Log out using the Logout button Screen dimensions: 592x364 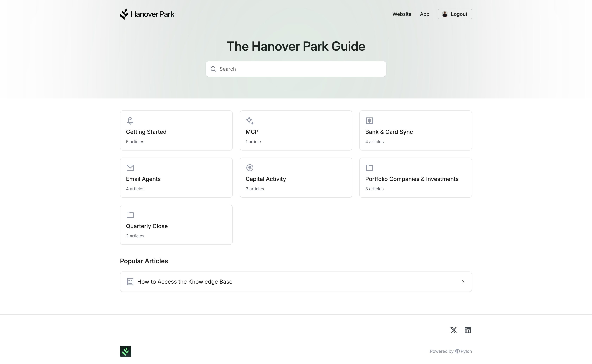click(455, 14)
